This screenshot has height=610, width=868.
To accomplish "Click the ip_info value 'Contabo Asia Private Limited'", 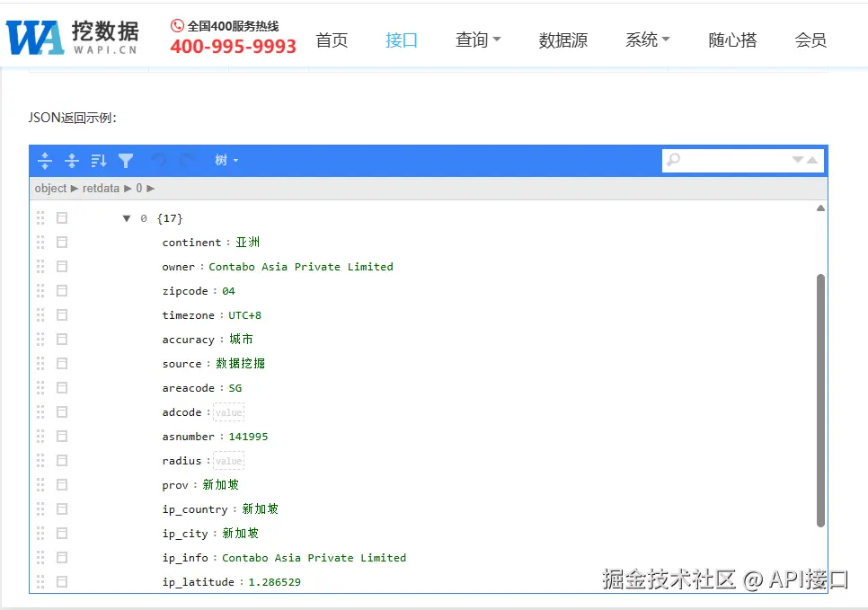I will click(x=314, y=558).
